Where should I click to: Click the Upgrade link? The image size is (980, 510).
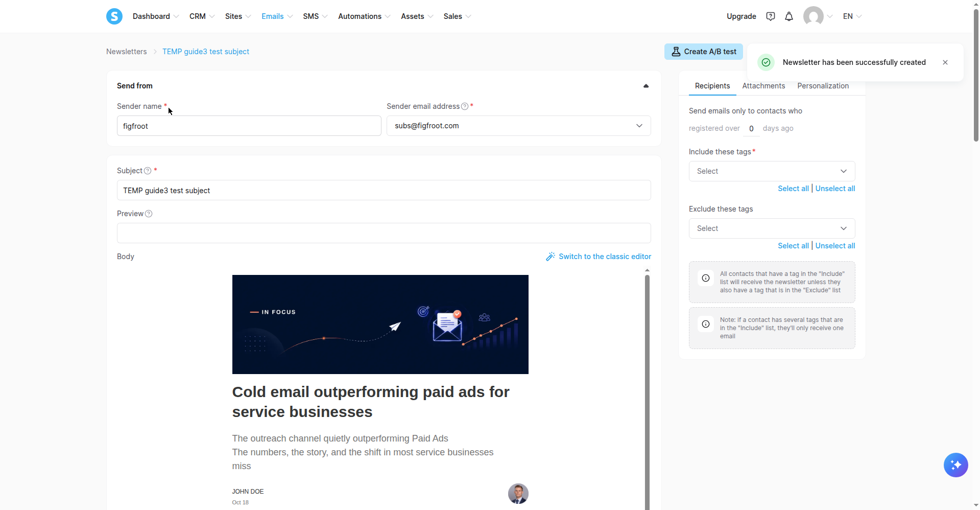click(741, 16)
